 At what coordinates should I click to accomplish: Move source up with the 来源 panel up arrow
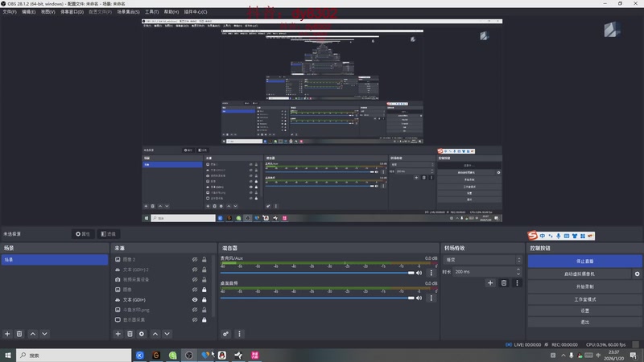[155, 334]
